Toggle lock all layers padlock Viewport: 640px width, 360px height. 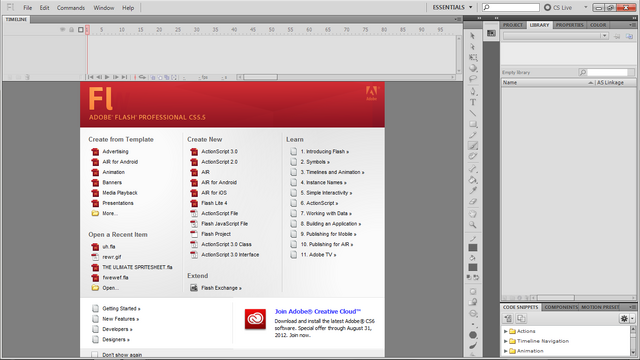(x=71, y=30)
